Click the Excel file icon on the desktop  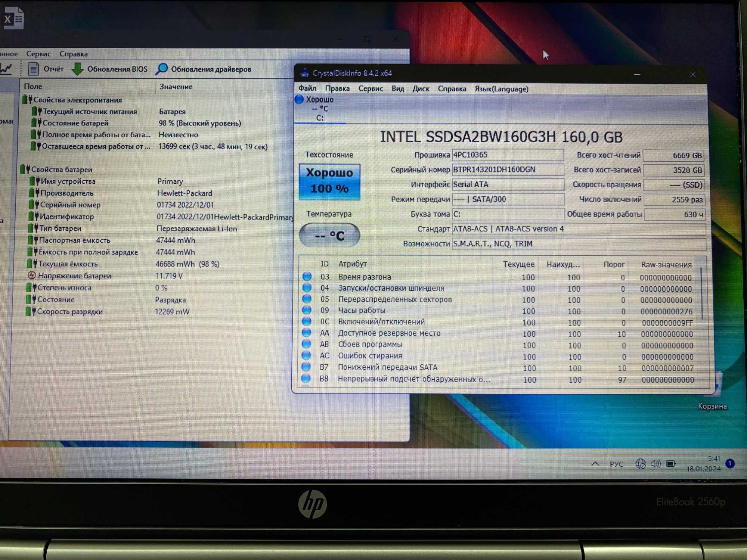pyautogui.click(x=13, y=18)
